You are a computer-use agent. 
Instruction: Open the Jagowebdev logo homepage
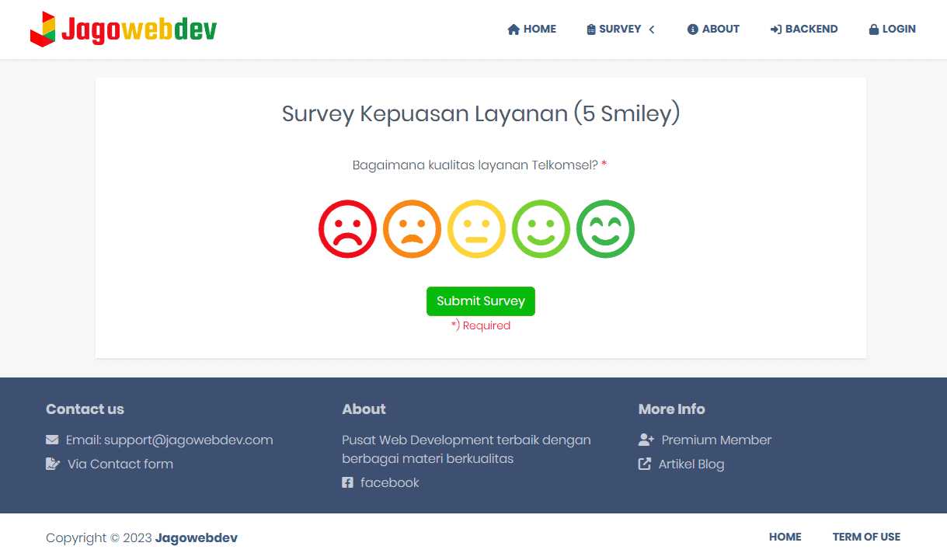click(x=124, y=29)
